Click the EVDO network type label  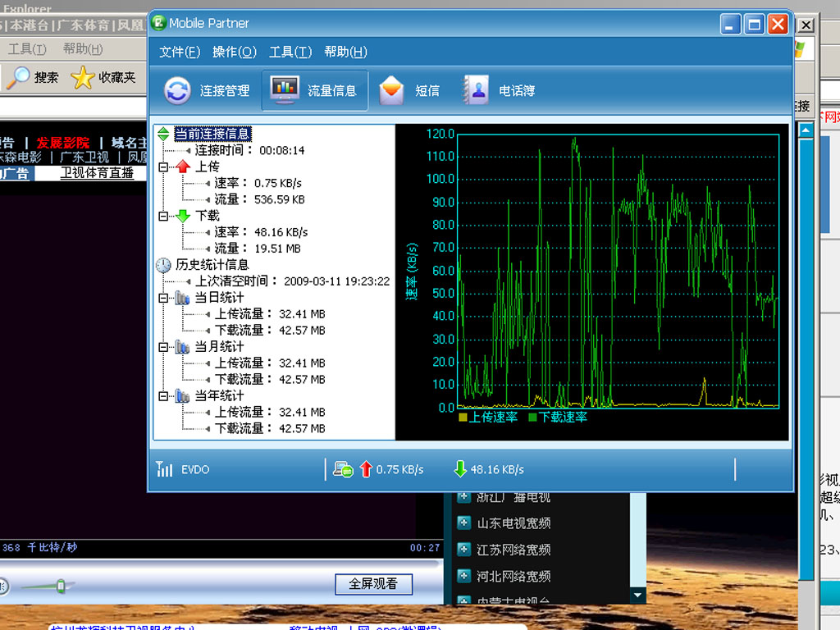point(195,470)
